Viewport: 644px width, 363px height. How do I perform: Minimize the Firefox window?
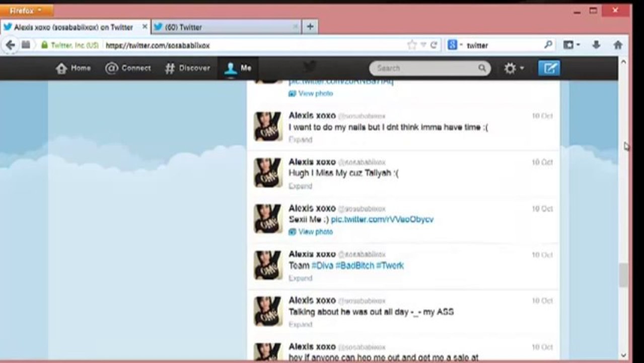[577, 11]
